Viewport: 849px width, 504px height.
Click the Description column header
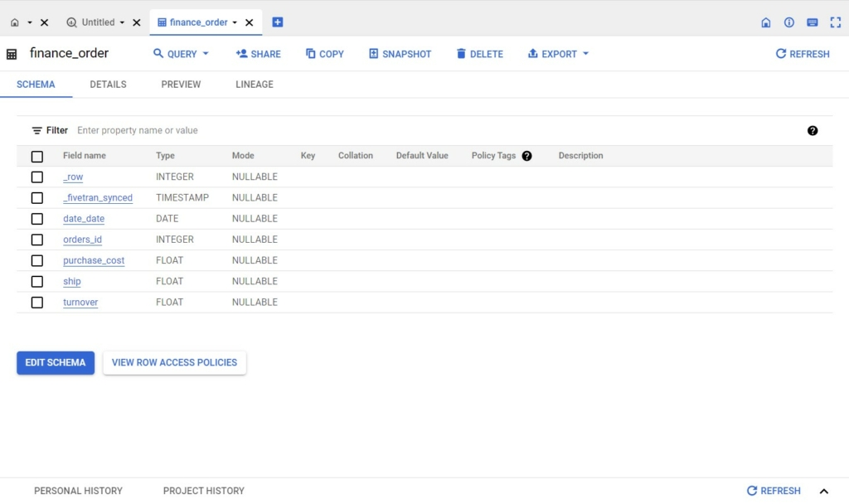(x=580, y=156)
